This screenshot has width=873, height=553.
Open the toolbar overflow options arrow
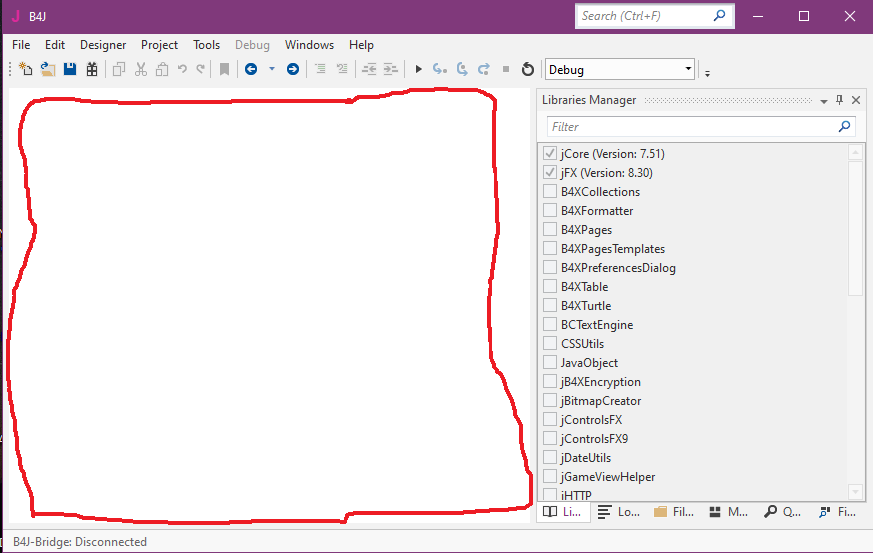[707, 72]
